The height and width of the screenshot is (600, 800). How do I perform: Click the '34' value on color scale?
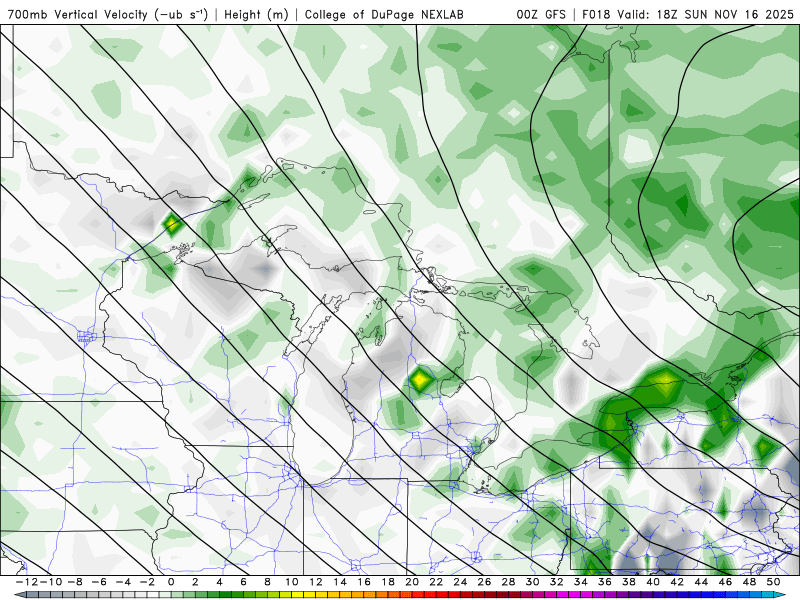(581, 582)
